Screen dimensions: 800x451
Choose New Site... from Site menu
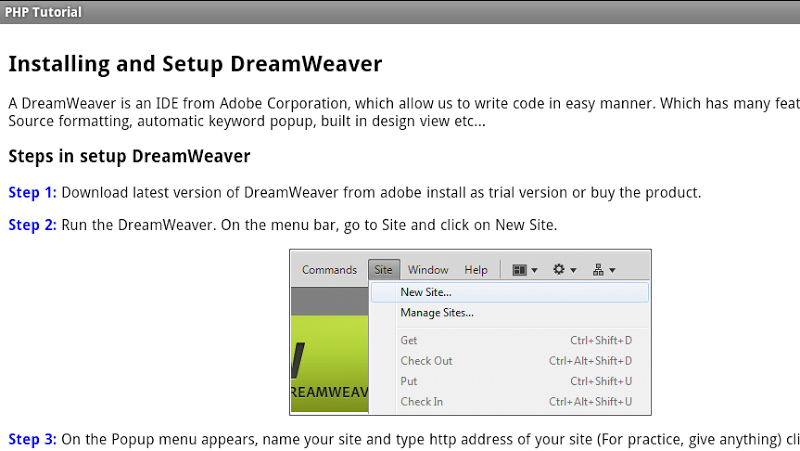tap(510, 292)
